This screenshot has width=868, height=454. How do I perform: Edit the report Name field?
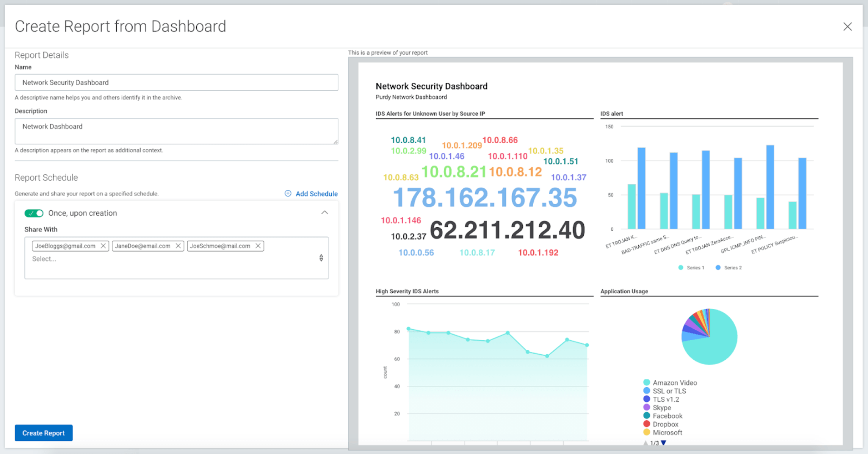176,82
